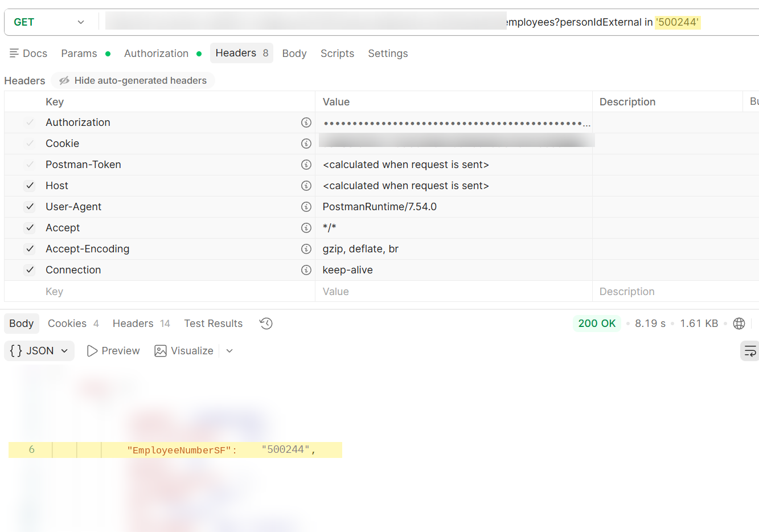Expand the Visualize options chevron

tap(229, 351)
